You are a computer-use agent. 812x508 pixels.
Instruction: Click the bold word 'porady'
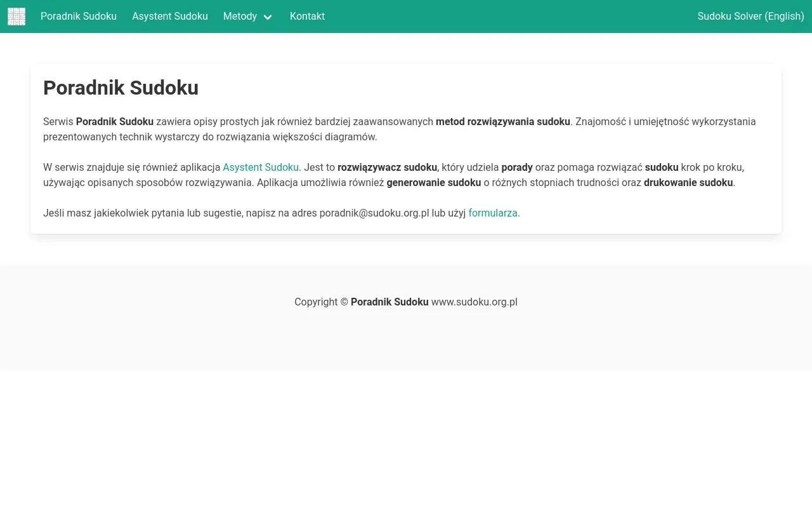click(x=517, y=167)
